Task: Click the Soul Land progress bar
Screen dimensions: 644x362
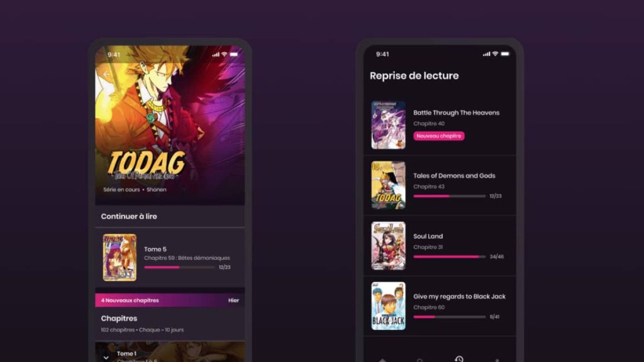Action: (449, 256)
